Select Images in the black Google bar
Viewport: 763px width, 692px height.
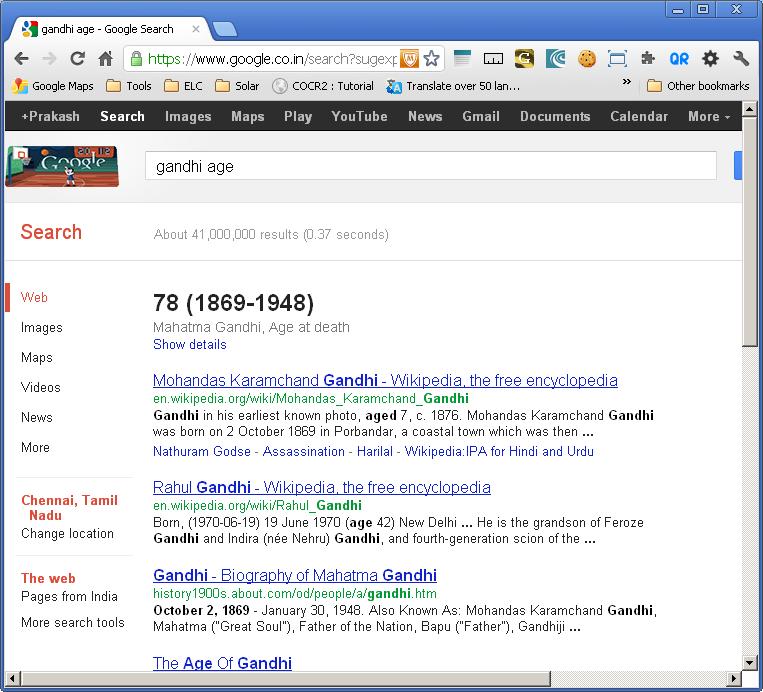point(188,116)
